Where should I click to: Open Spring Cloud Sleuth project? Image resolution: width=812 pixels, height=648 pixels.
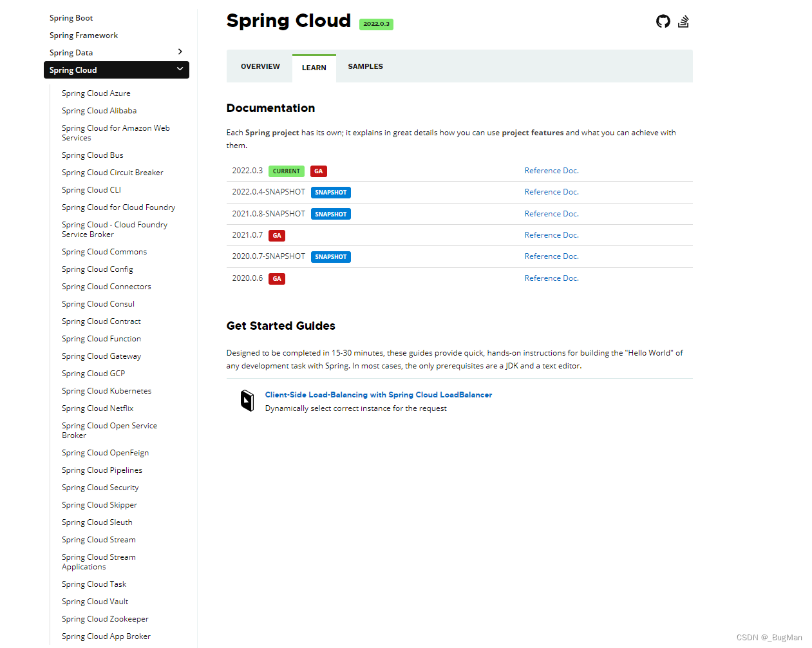pyautogui.click(x=97, y=522)
